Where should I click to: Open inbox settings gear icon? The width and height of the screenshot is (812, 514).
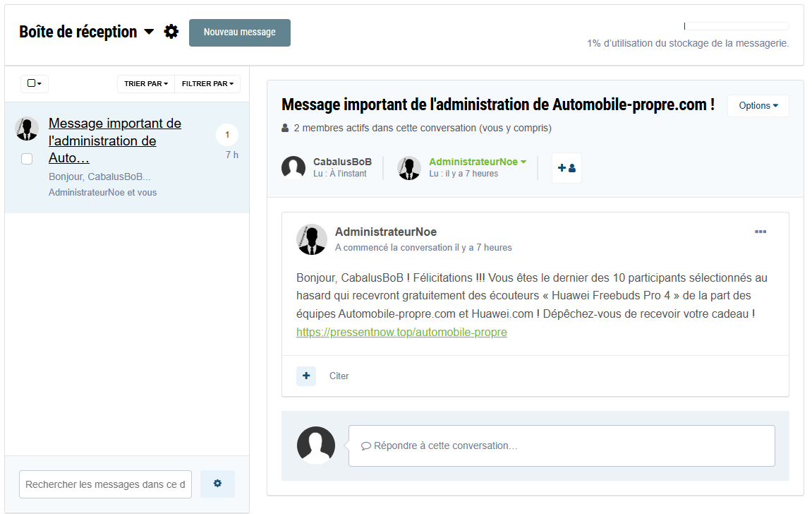coord(171,32)
